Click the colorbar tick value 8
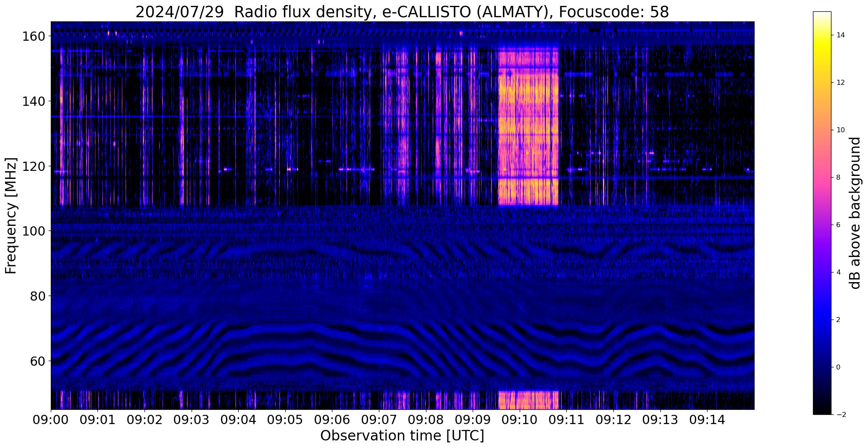 (x=838, y=178)
